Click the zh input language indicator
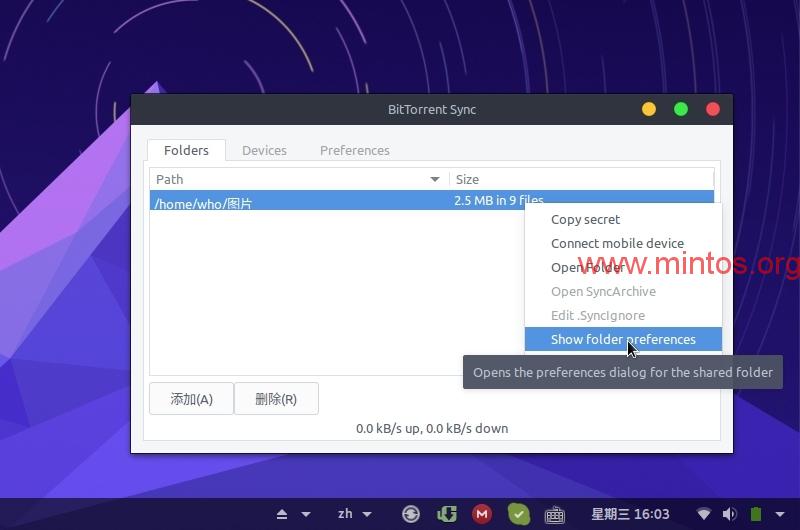Screen dimensions: 800x530 tap(345, 514)
